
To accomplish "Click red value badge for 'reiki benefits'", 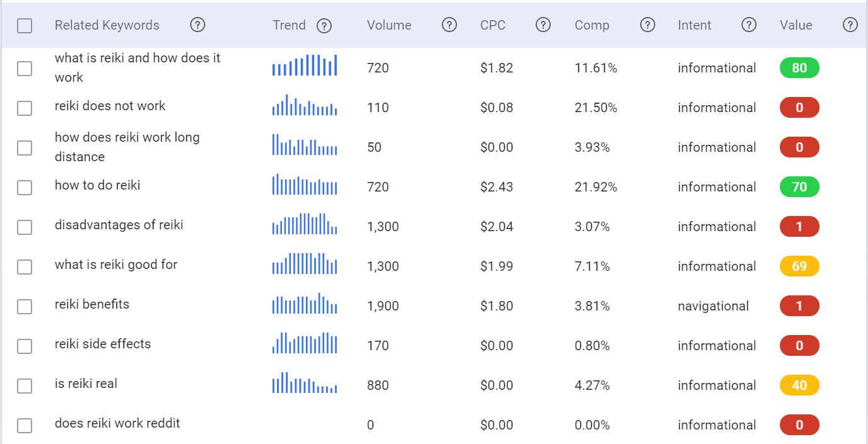I will coord(799,306).
